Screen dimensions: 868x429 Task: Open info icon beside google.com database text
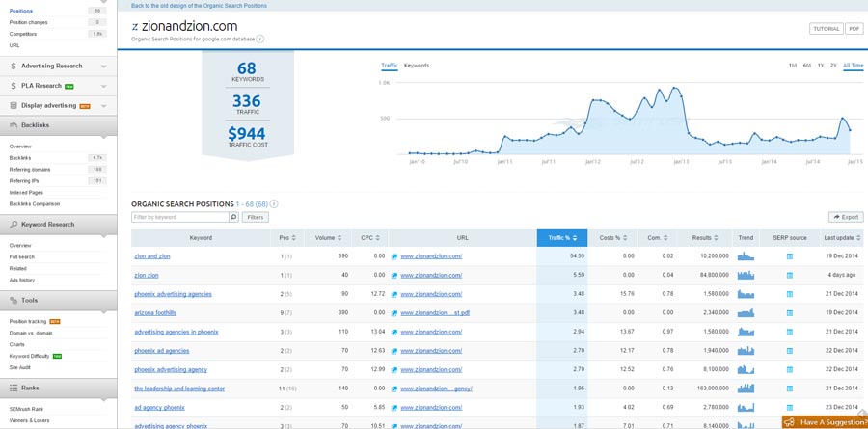pos(260,40)
